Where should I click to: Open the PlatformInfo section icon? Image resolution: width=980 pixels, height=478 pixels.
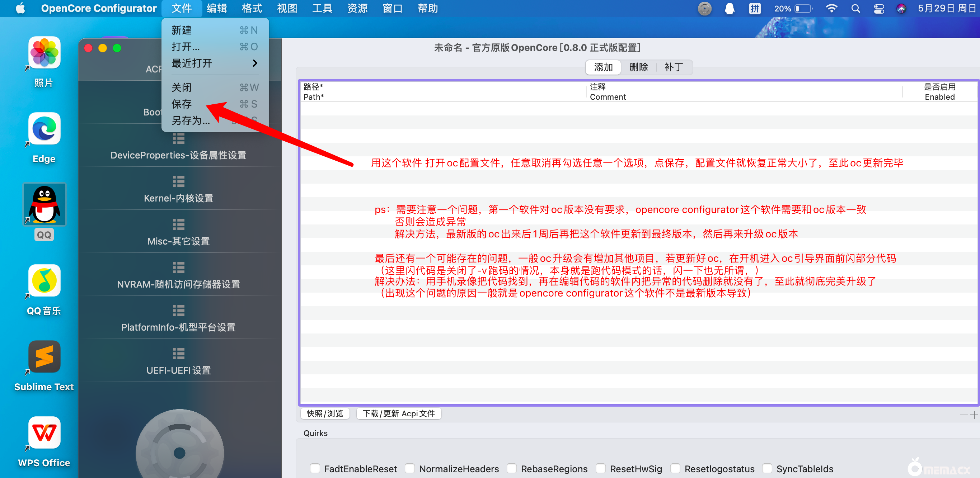178,311
